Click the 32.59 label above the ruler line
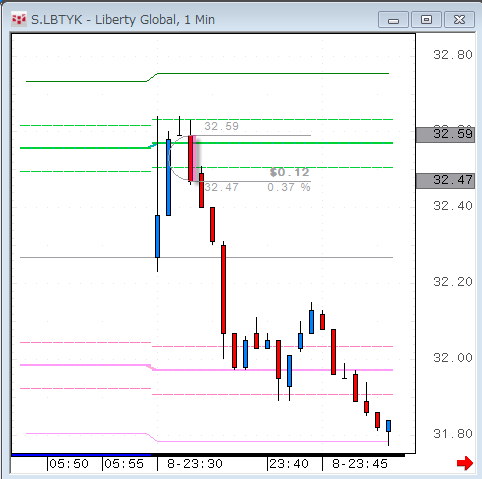The width and height of the screenshot is (482, 479). point(221,126)
